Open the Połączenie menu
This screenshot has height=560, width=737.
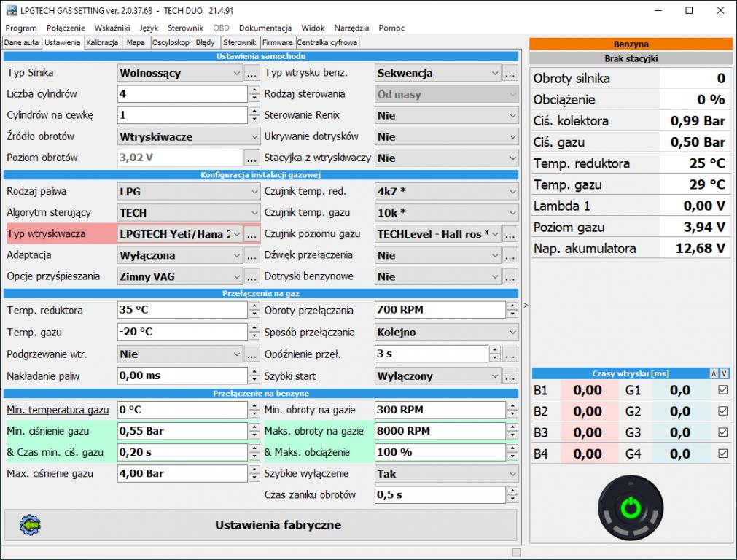click(x=66, y=28)
